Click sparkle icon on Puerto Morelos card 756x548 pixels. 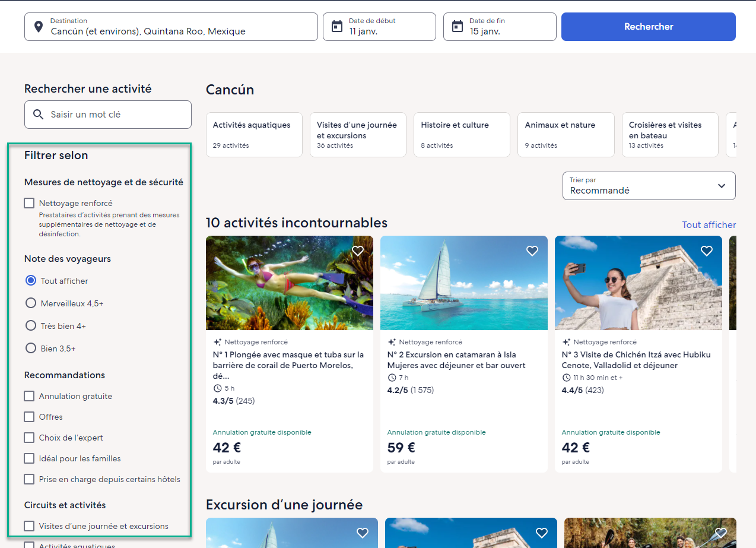(x=217, y=342)
